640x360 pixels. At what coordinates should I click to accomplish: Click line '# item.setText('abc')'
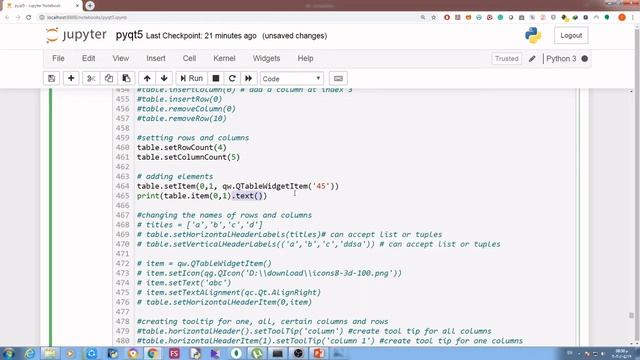coord(184,282)
